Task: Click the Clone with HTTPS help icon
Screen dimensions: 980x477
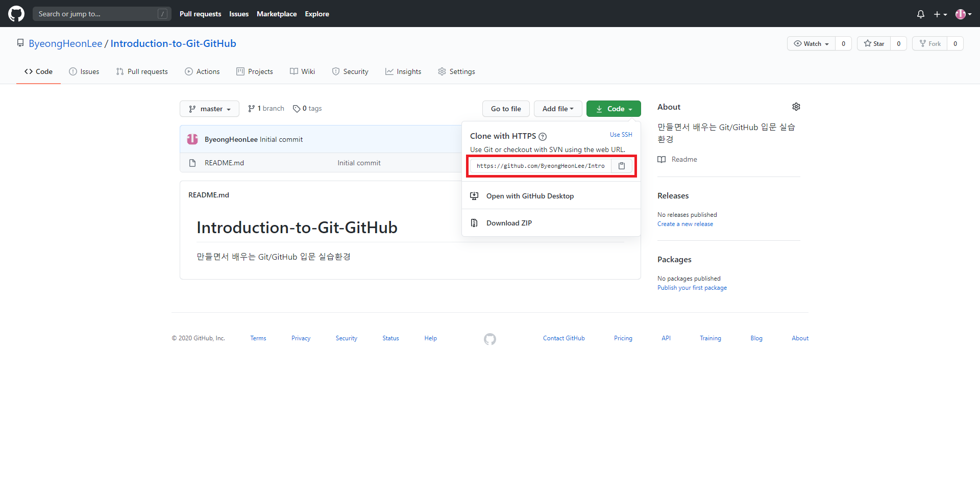Action: tap(543, 136)
